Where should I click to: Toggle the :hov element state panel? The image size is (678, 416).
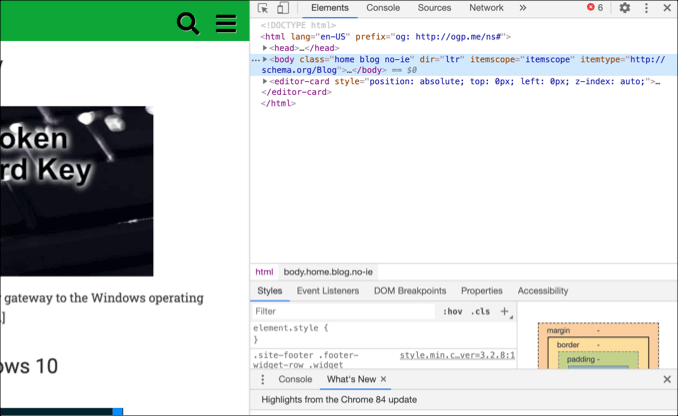[x=452, y=312]
